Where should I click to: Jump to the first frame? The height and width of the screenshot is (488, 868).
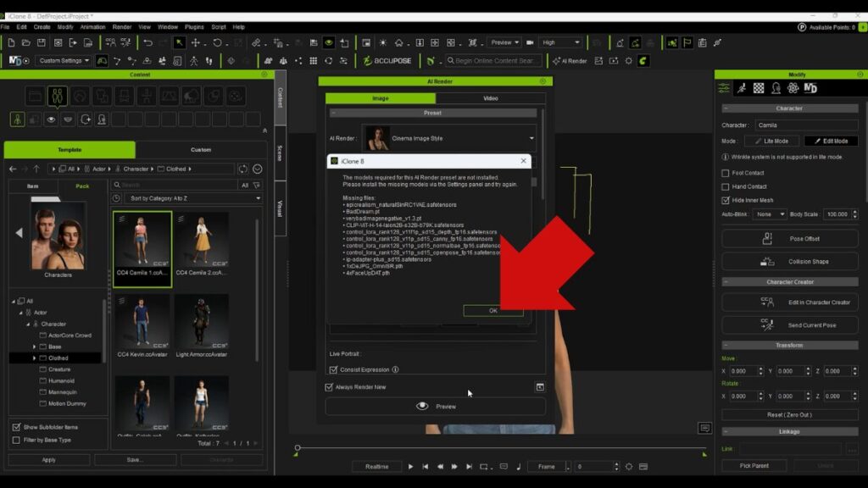pos(426,467)
